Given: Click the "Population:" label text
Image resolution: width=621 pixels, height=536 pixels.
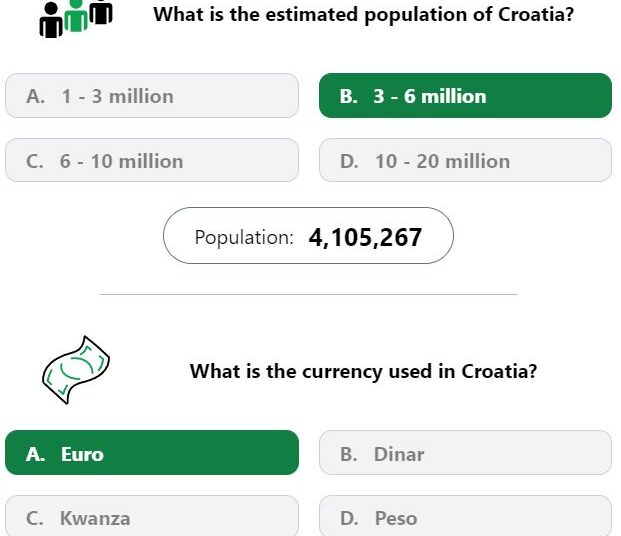Looking at the screenshot, I should coord(244,238).
